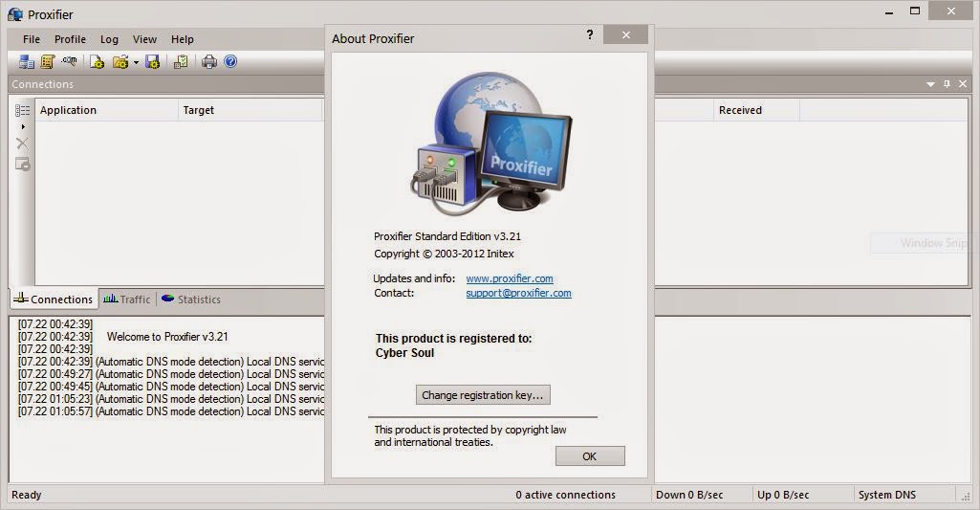Click '0 active connections' status text

click(566, 495)
